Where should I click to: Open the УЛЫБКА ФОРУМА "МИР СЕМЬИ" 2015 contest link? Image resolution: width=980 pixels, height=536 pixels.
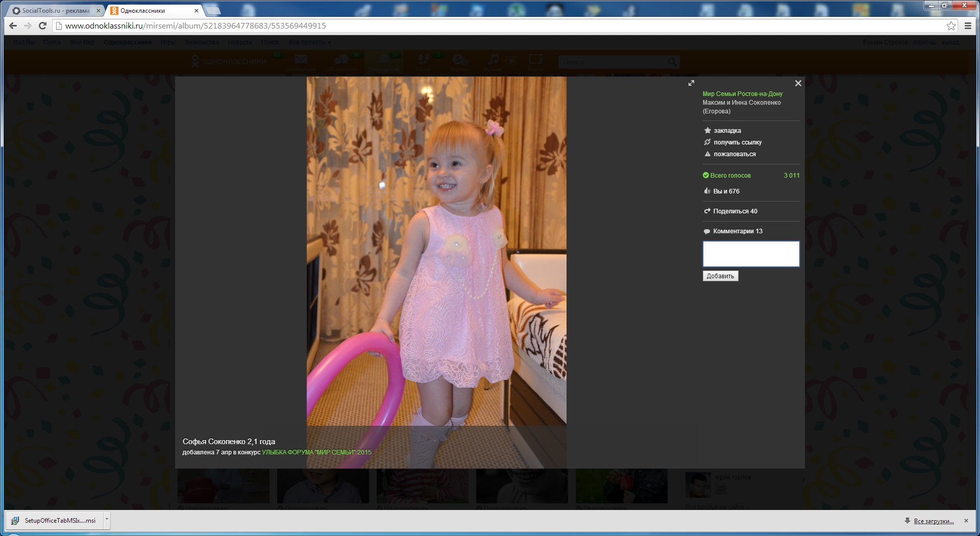[x=316, y=452]
